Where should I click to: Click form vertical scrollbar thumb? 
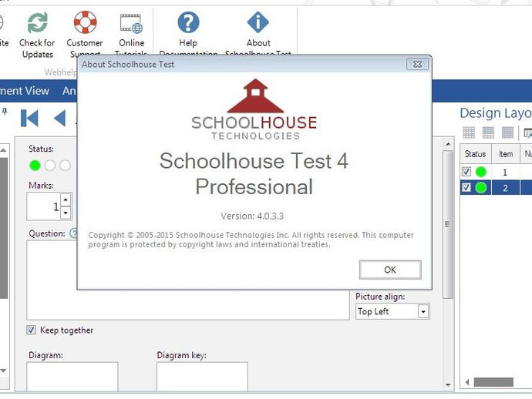[448, 224]
